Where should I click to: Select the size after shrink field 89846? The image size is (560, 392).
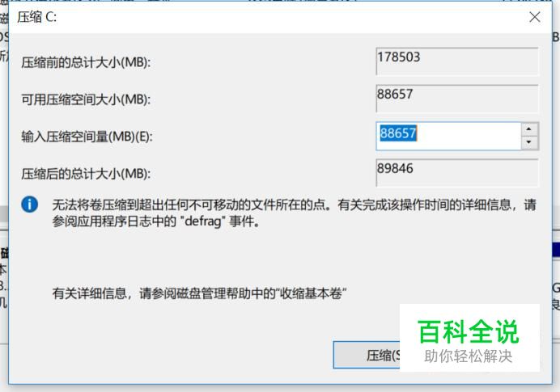click(456, 173)
